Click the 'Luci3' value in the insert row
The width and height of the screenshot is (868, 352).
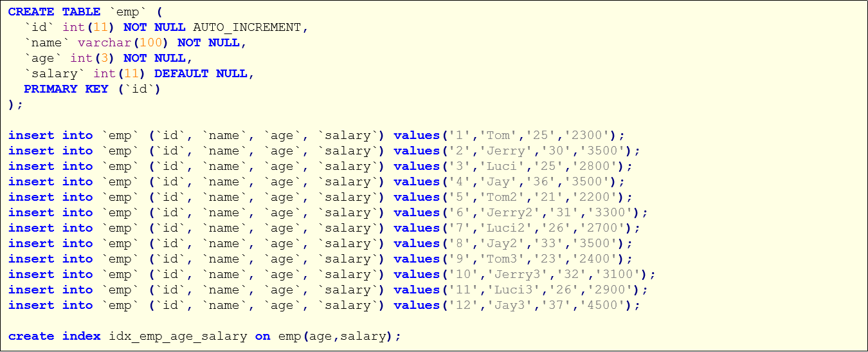(513, 290)
